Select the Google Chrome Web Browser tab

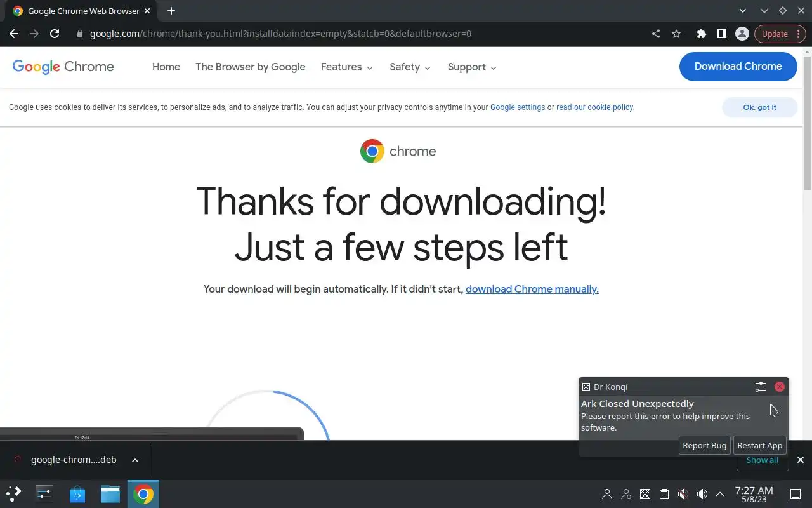pos(81,11)
